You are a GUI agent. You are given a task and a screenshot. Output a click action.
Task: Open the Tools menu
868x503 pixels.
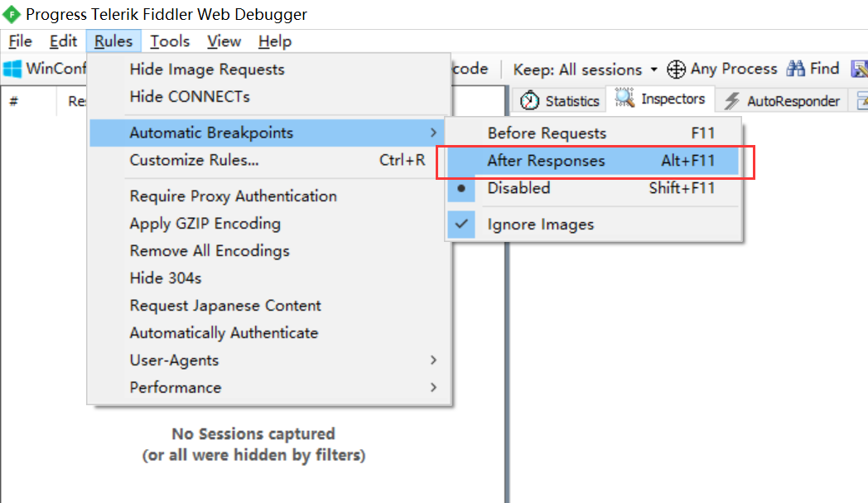click(x=170, y=41)
